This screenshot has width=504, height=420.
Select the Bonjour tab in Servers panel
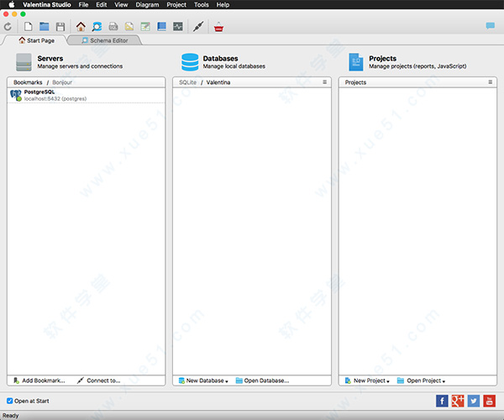[62, 82]
